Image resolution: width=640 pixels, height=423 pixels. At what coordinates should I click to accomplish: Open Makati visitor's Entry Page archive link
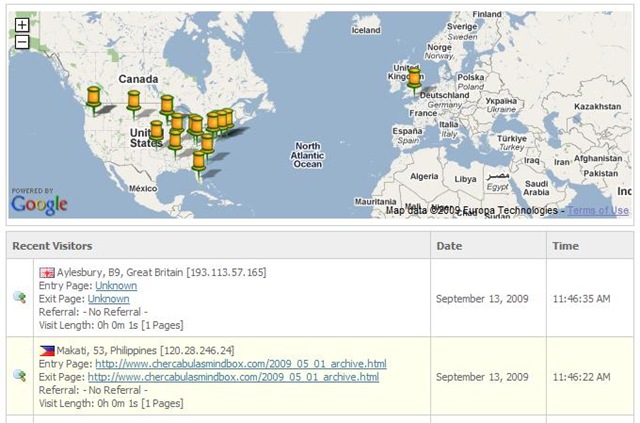click(241, 363)
